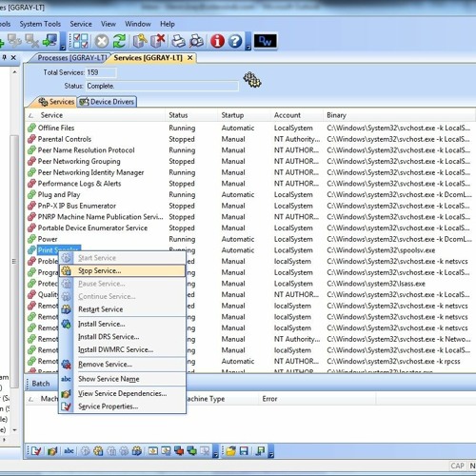The width and height of the screenshot is (476, 476).
Task: Click the save floppy disk icon in bottom toolbar
Action: pyautogui.click(x=244, y=450)
